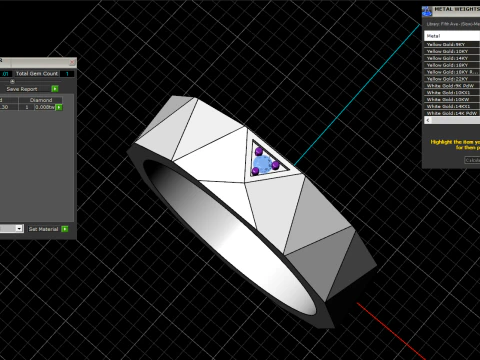480x360 pixels.
Task: Select Yellow Gold 14KY in the metal list
Action: [452, 58]
